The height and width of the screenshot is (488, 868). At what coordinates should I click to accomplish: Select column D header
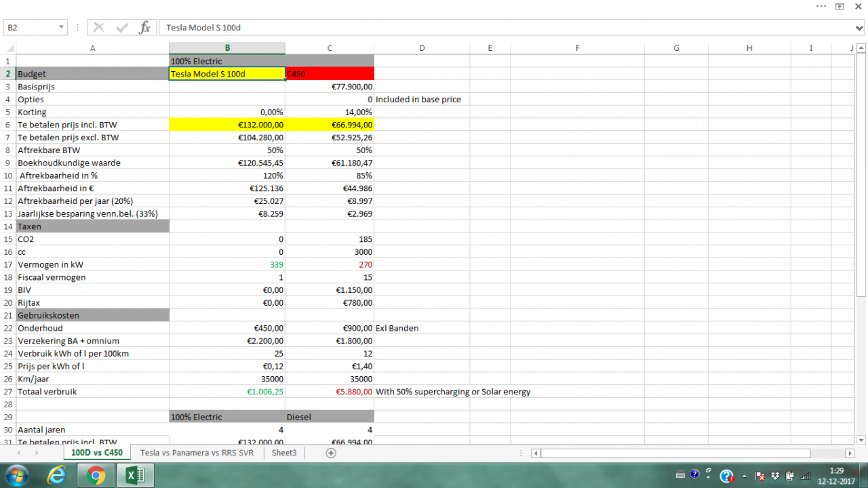[422, 48]
